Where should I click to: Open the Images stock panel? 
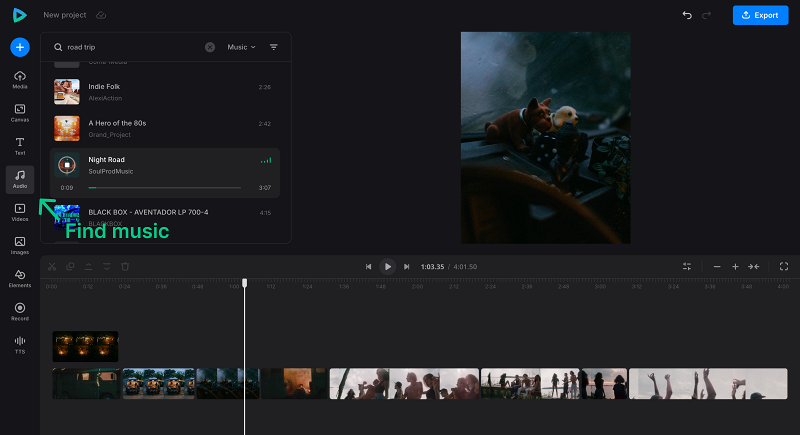point(20,246)
